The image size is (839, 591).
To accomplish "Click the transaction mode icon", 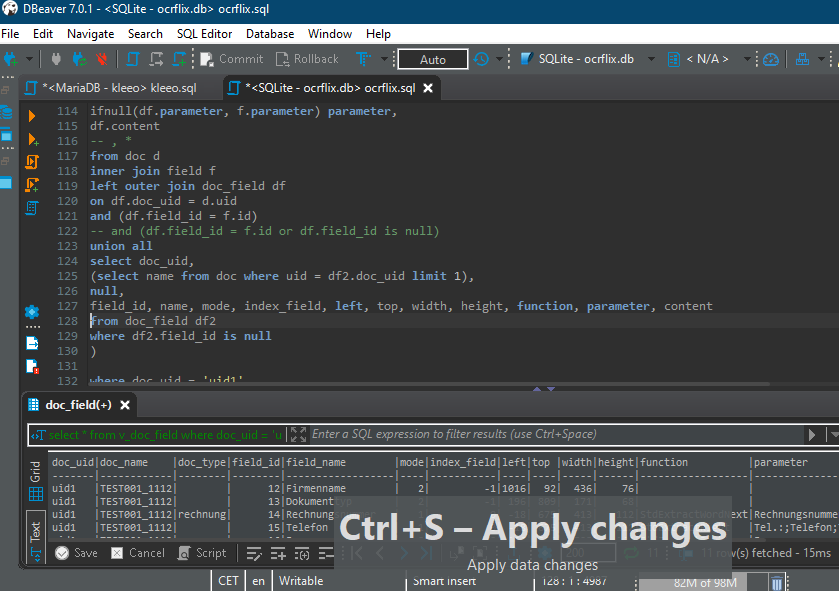I will 363,59.
